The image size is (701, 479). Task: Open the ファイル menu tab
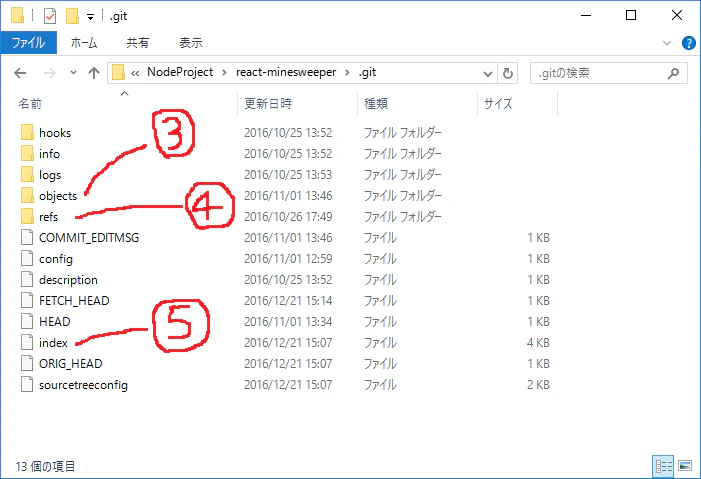coord(29,43)
